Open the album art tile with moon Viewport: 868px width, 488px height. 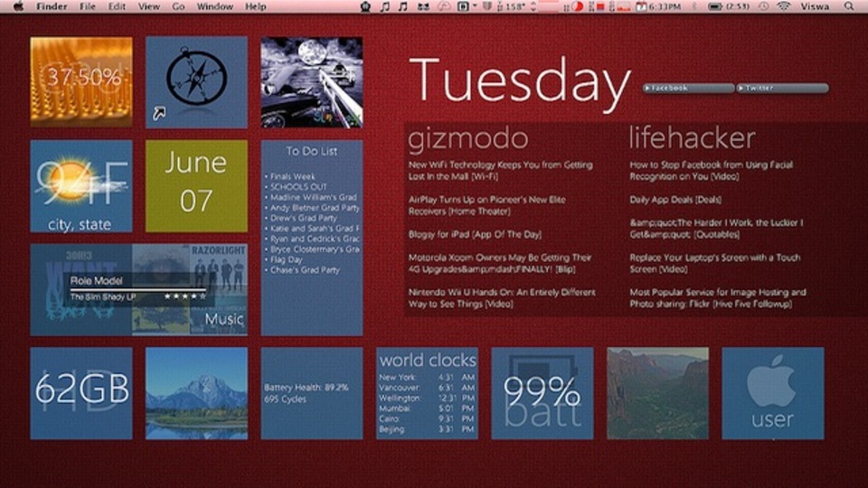[312, 82]
